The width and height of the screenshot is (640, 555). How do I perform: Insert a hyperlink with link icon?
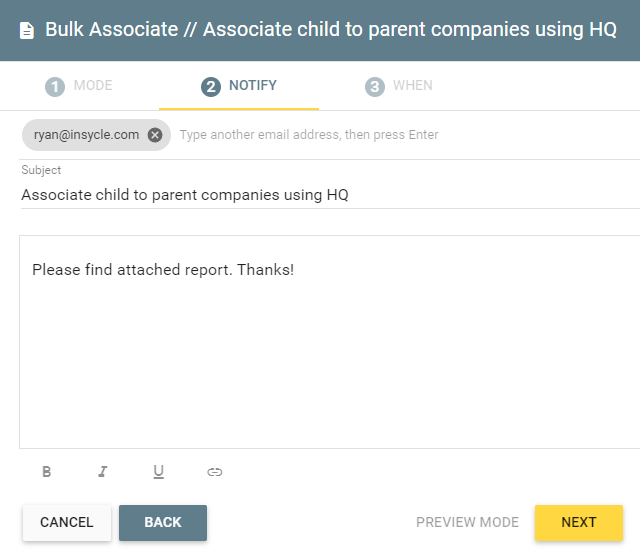point(214,472)
